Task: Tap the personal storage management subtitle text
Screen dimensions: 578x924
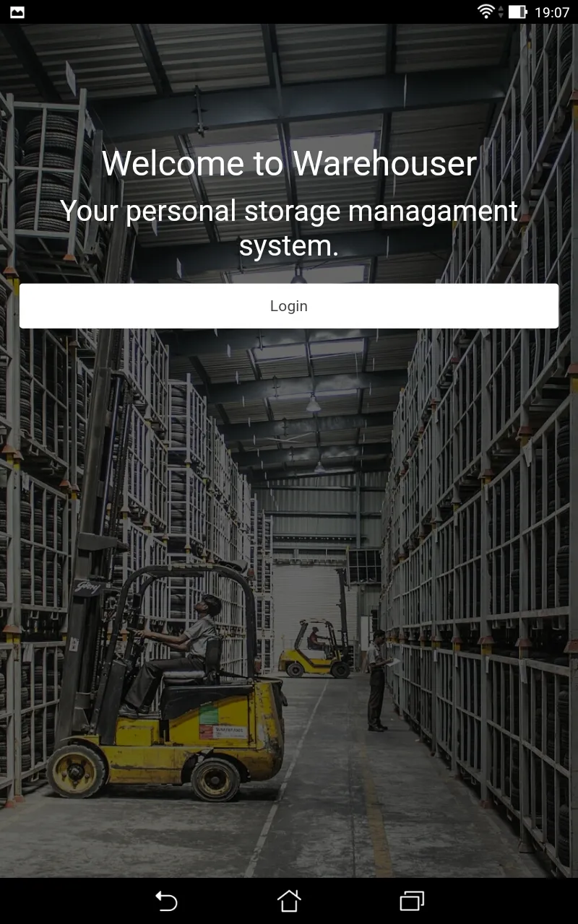Action: 289,228
